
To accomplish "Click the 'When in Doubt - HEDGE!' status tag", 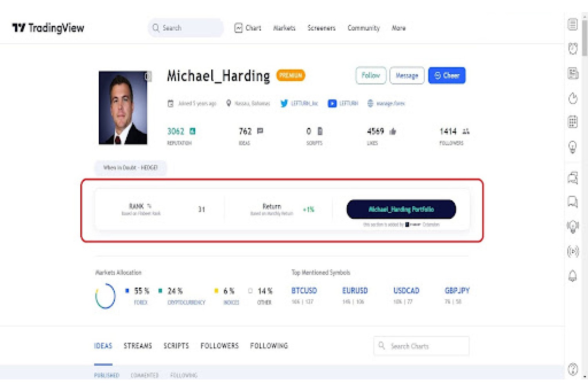I will 131,168.
